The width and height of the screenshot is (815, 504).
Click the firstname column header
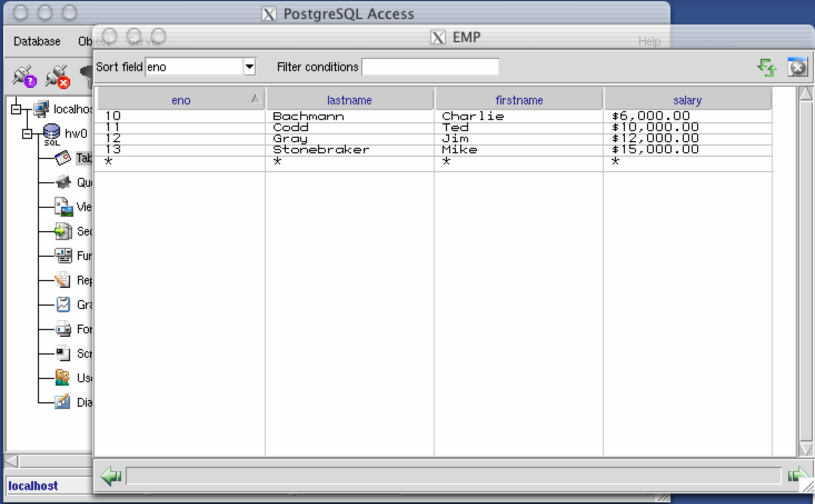(x=519, y=100)
